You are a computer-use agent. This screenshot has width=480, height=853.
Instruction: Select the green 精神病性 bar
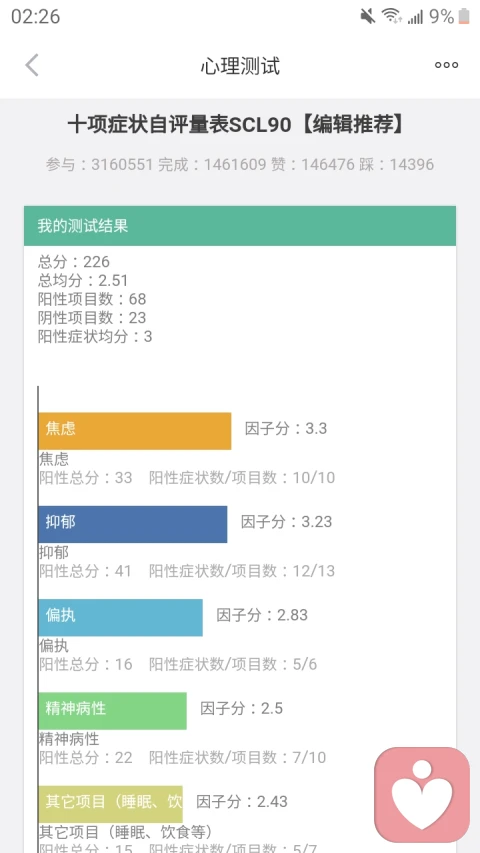coord(113,710)
